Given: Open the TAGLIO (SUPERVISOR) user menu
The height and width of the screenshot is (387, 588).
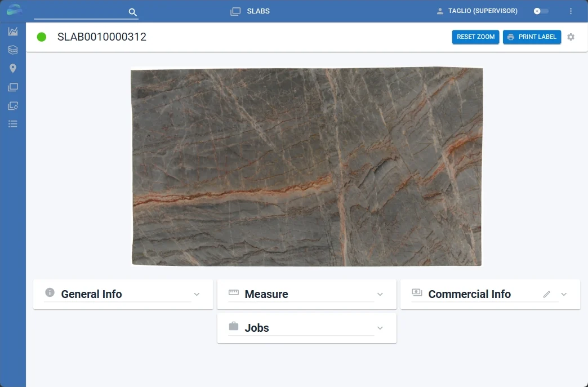Looking at the screenshot, I should point(483,11).
